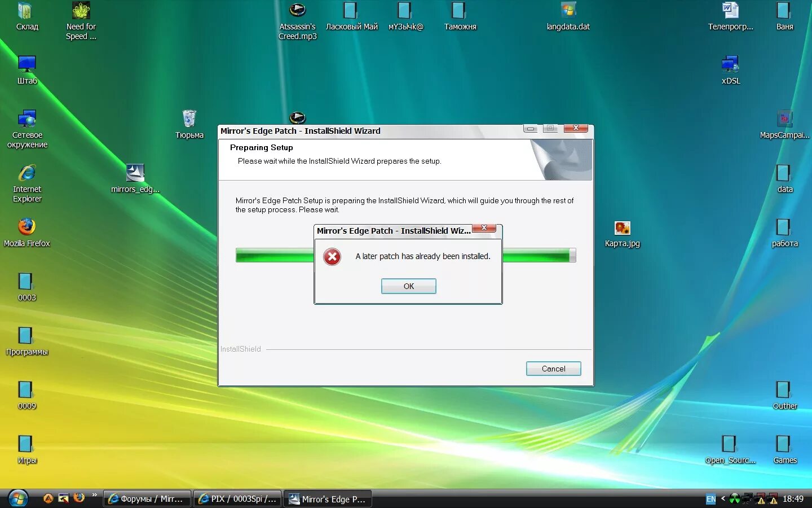Select the Игры folder icon
Screen dimensions: 812x508
pos(27,450)
